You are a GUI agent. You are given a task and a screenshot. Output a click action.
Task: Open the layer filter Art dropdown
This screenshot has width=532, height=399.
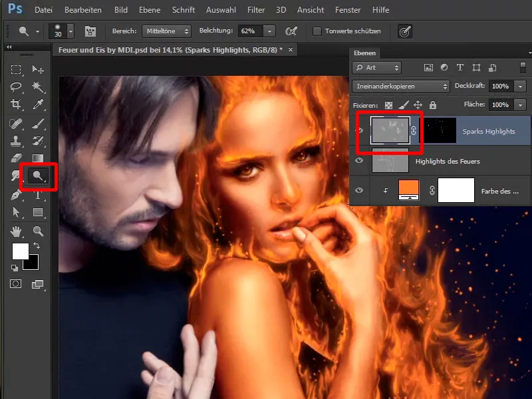point(377,68)
